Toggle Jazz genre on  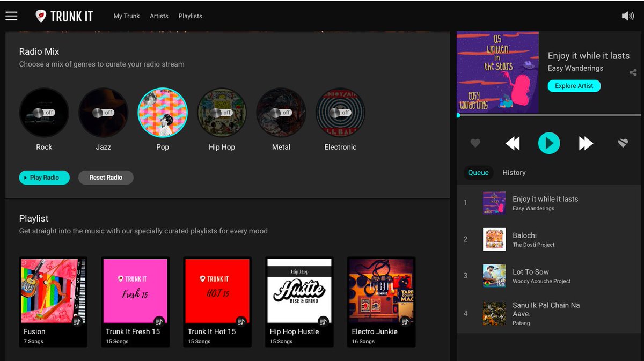click(103, 113)
